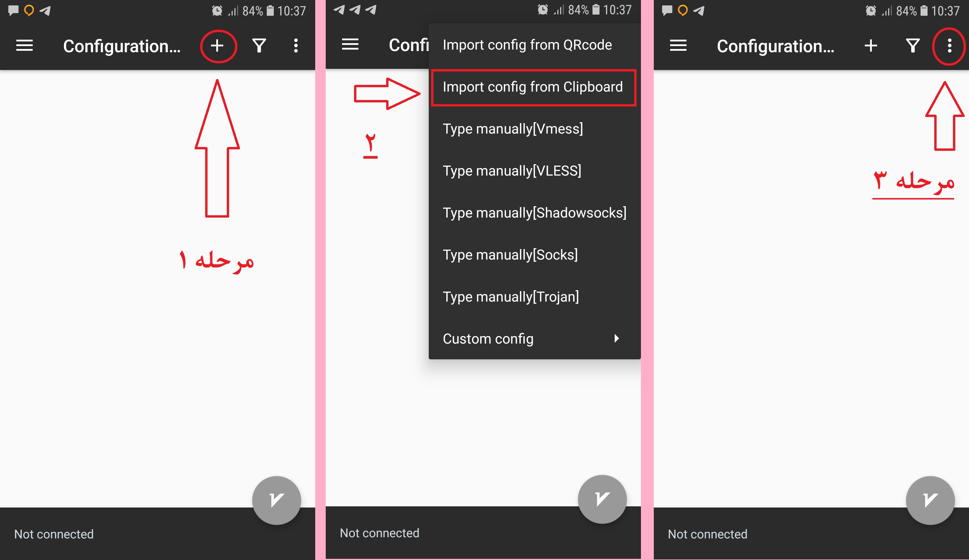Tap the V connect button in leftmost screen

click(x=276, y=501)
